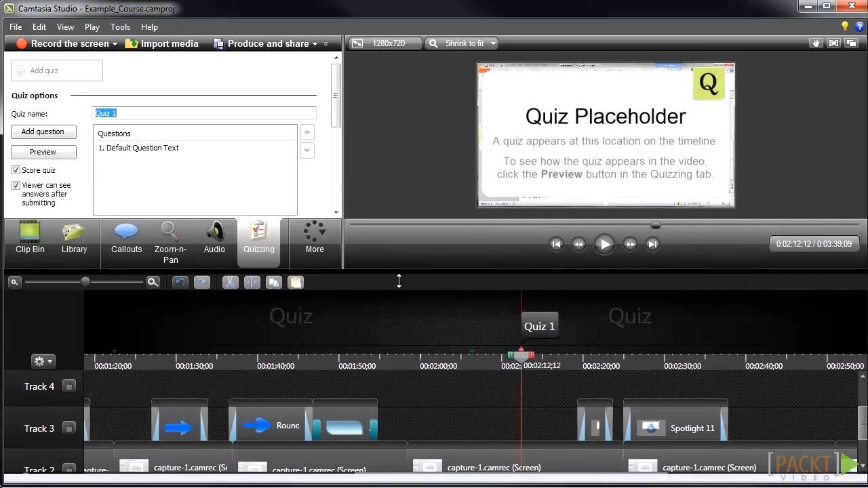Image resolution: width=868 pixels, height=488 pixels.
Task: Open the Callouts tab
Action: click(x=126, y=238)
